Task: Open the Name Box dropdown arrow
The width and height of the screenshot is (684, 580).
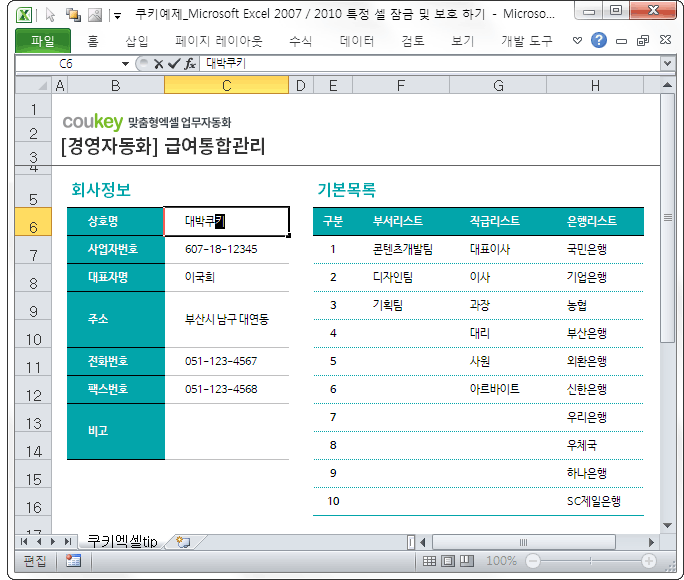Action: point(126,64)
